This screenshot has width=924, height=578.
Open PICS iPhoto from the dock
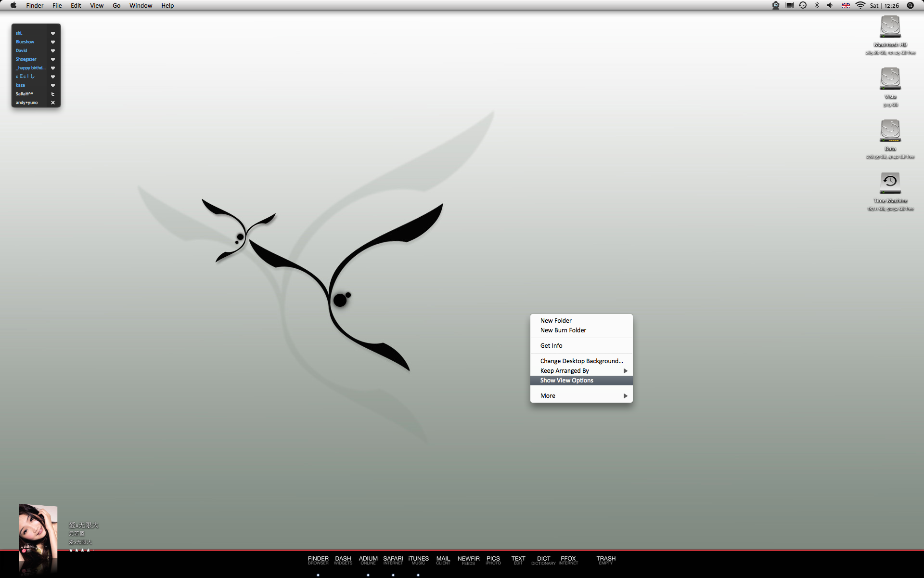pos(493,560)
